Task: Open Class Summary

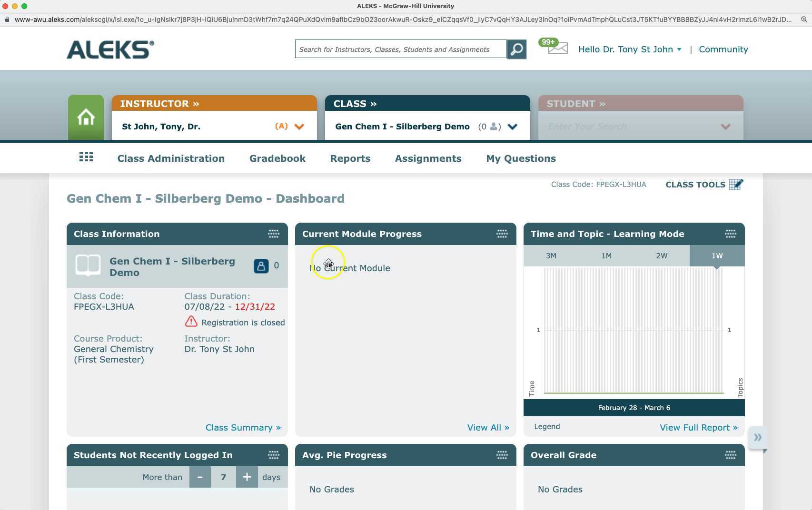Action: click(x=243, y=427)
